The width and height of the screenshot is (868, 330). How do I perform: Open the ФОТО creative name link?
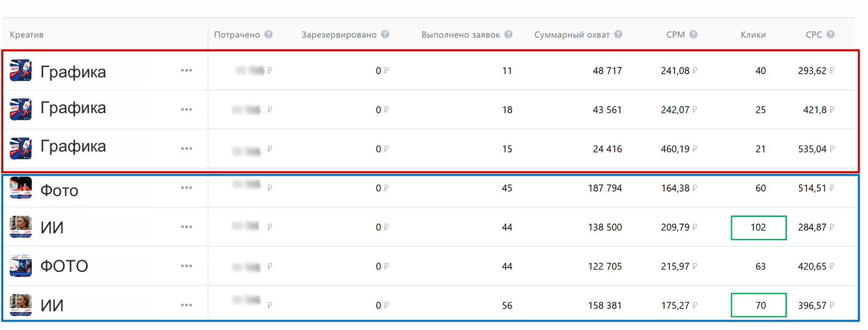click(64, 266)
